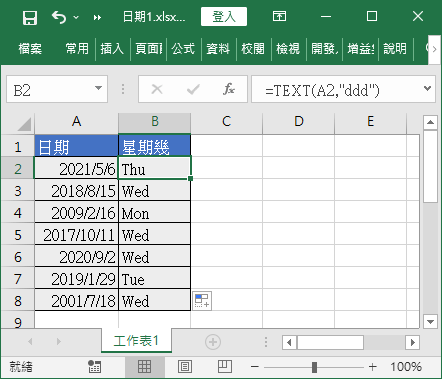Switch to the 資料 Data tab
The image size is (442, 379).
pos(218,49)
